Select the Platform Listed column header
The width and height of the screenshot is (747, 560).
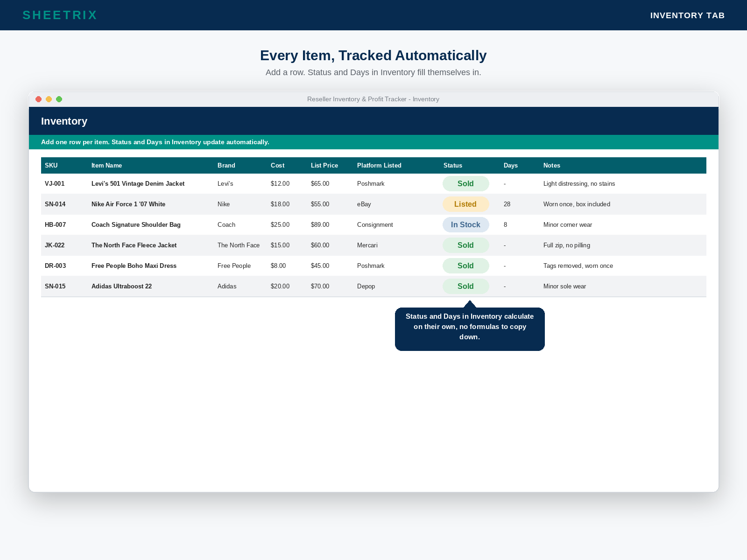pyautogui.click(x=379, y=165)
